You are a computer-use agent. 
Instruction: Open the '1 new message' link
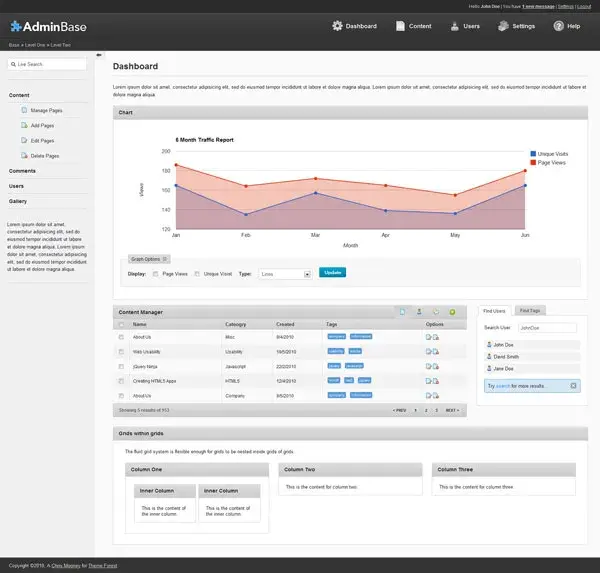[x=538, y=7]
